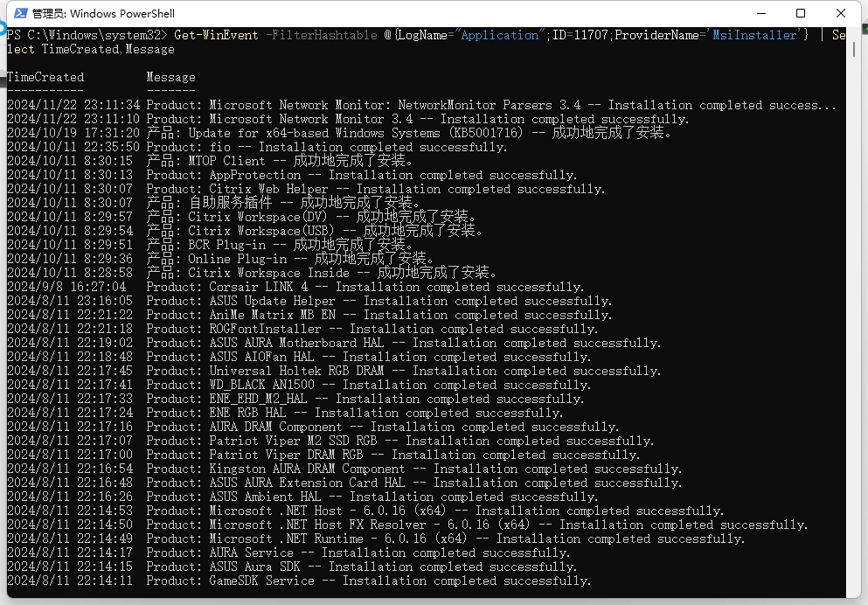Minimize the PowerShell window
The height and width of the screenshot is (605, 868).
coord(760,13)
